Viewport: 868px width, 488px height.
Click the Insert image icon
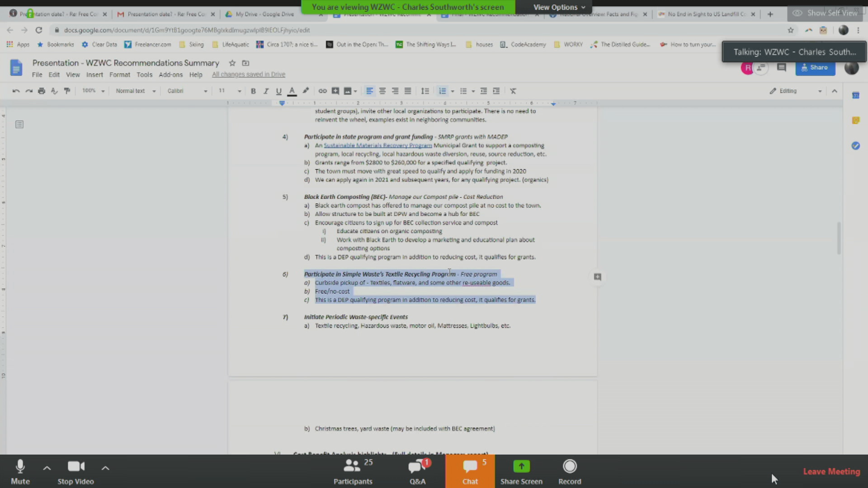tap(348, 91)
